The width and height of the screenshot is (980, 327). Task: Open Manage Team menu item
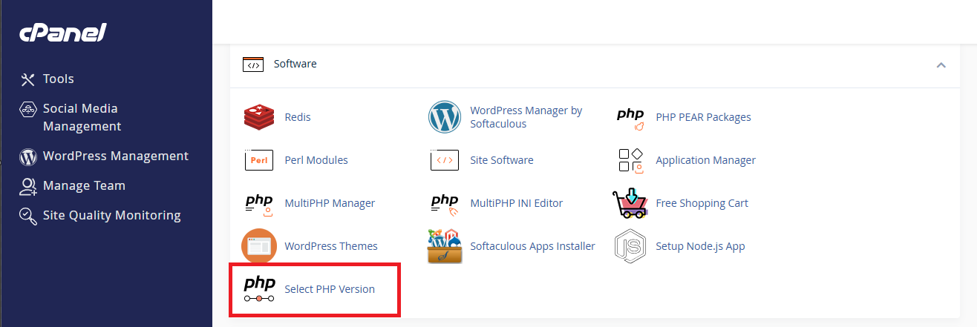click(84, 186)
